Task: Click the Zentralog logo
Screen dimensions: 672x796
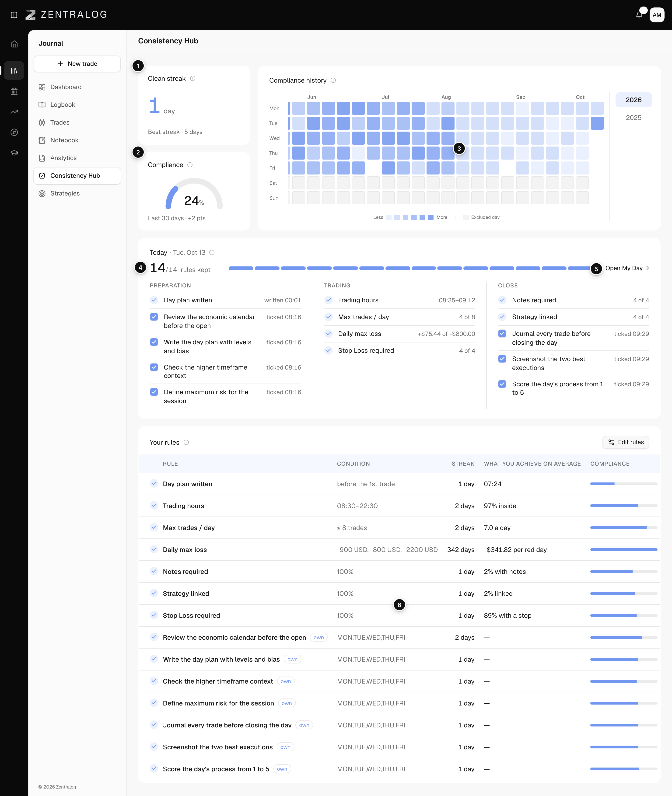Action: point(66,14)
